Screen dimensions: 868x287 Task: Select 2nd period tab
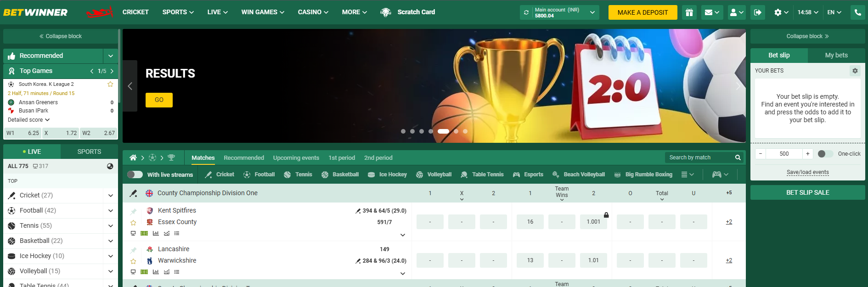click(x=378, y=158)
